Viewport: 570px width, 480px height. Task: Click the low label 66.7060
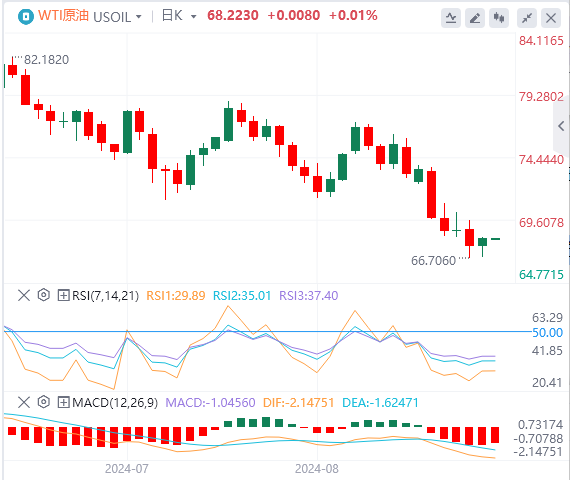pyautogui.click(x=433, y=261)
